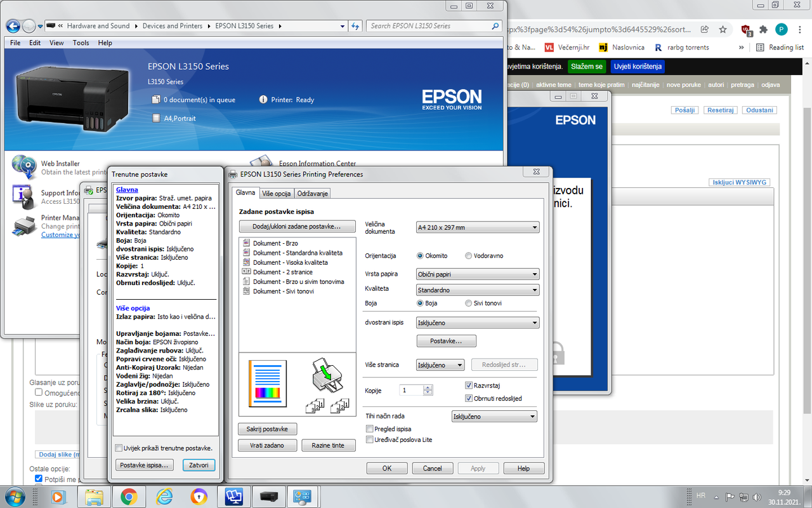Click inside Kopije number field
812x508 pixels.
pos(411,390)
